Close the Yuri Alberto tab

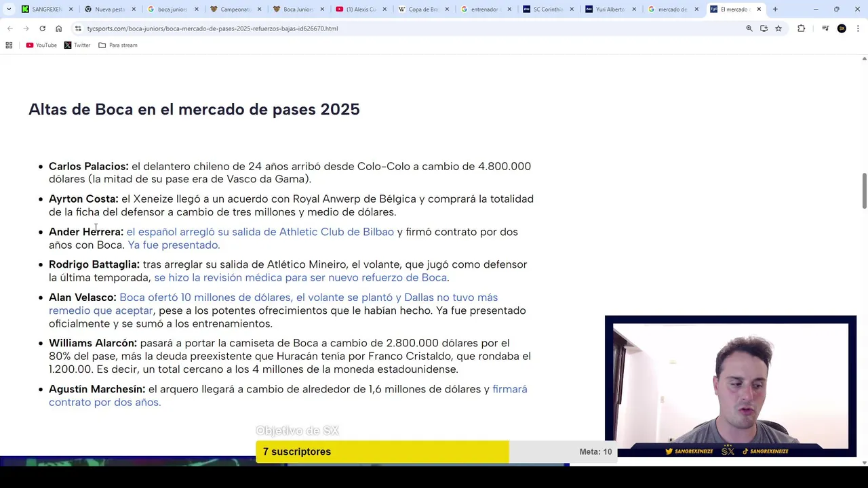coord(635,9)
